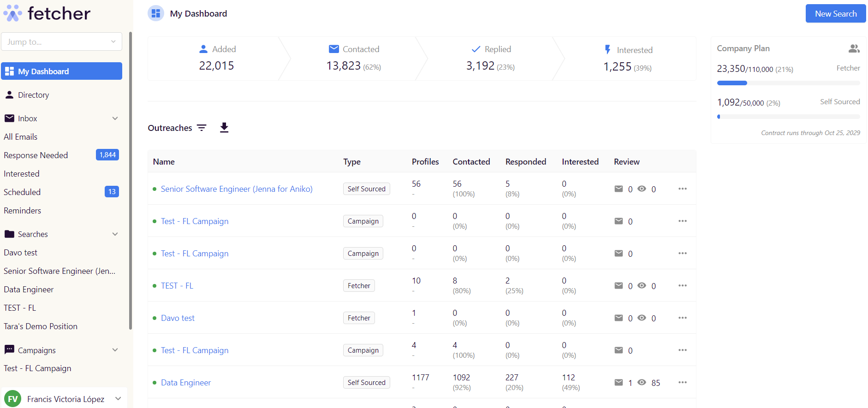This screenshot has width=868, height=408.
Task: Click the Replied checkmark icon in stats
Action: tap(476, 49)
